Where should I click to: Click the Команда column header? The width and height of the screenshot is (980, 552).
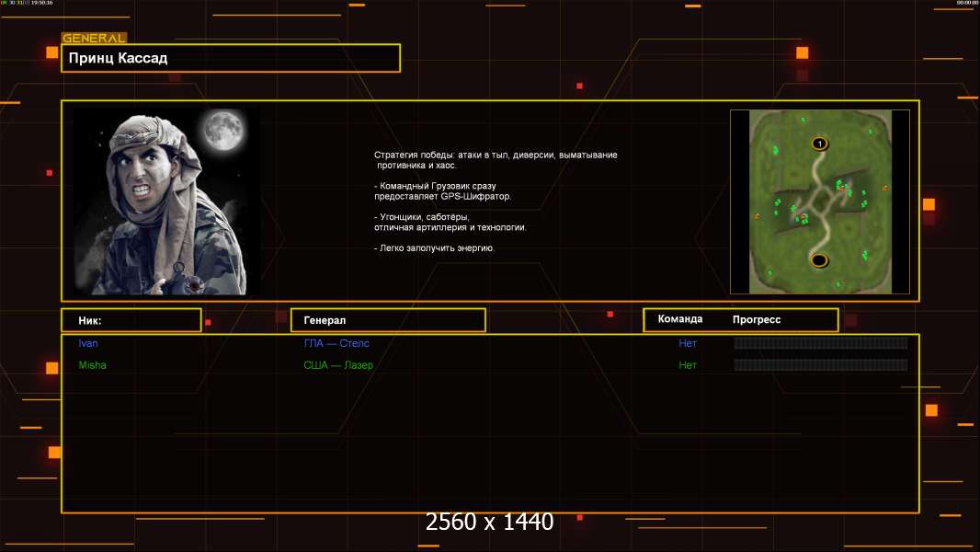680,319
